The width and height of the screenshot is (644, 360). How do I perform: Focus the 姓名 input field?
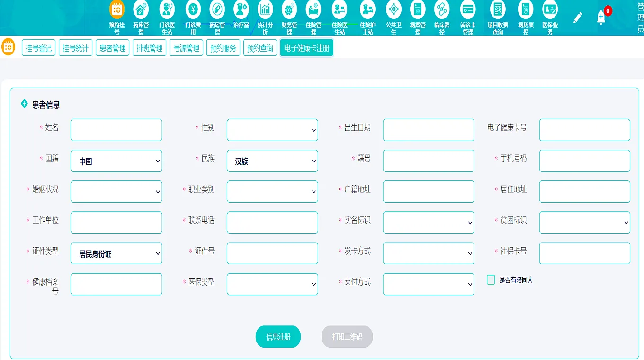(x=116, y=130)
